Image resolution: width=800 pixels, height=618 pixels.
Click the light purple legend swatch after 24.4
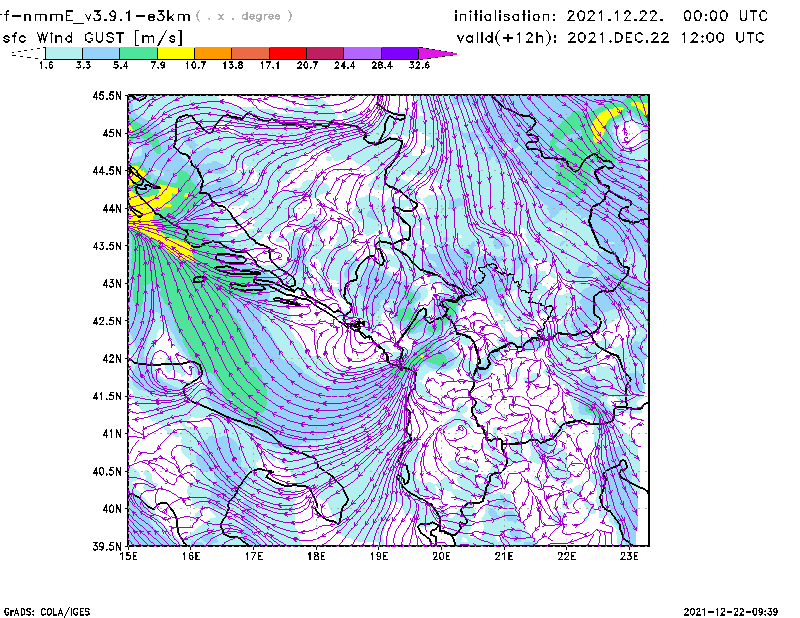point(362,53)
